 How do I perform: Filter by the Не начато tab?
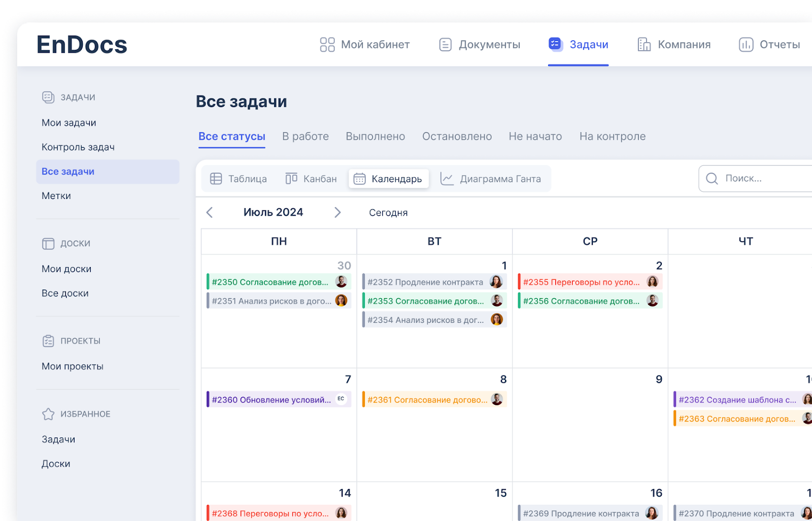535,137
